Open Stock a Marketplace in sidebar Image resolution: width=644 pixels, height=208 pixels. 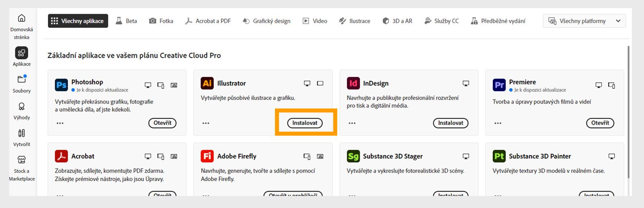pos(22,168)
